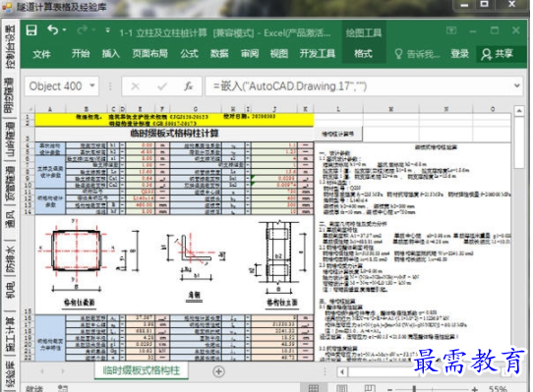Viewport: 533px width, 392px height.
Task: Switch to the 插入 ribbon tab
Action: [x=111, y=54]
